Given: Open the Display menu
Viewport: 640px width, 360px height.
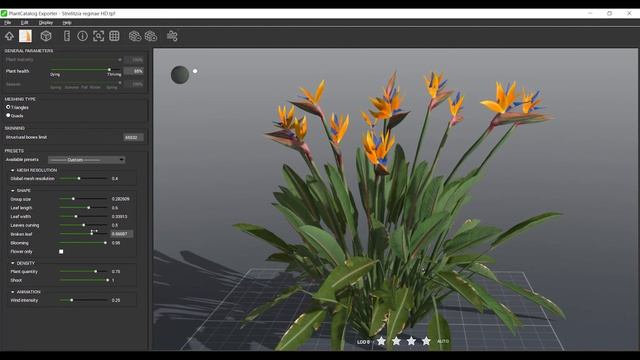Looking at the screenshot, I should (46, 23).
